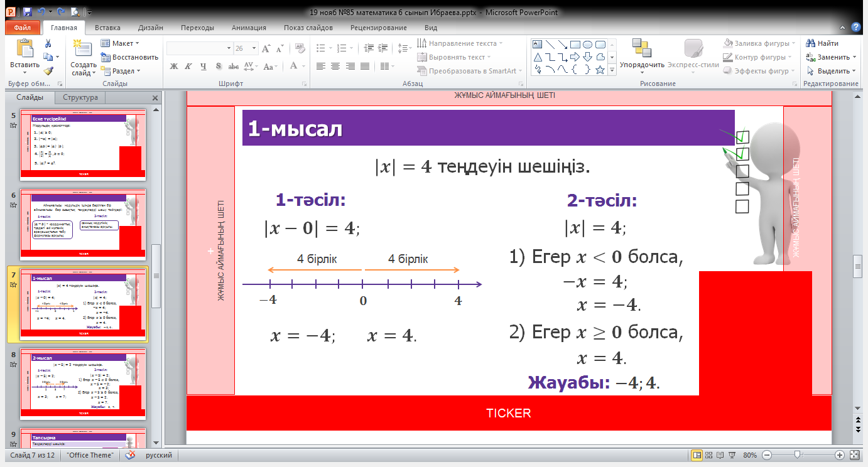Open the Раздел section dropdown

point(121,71)
